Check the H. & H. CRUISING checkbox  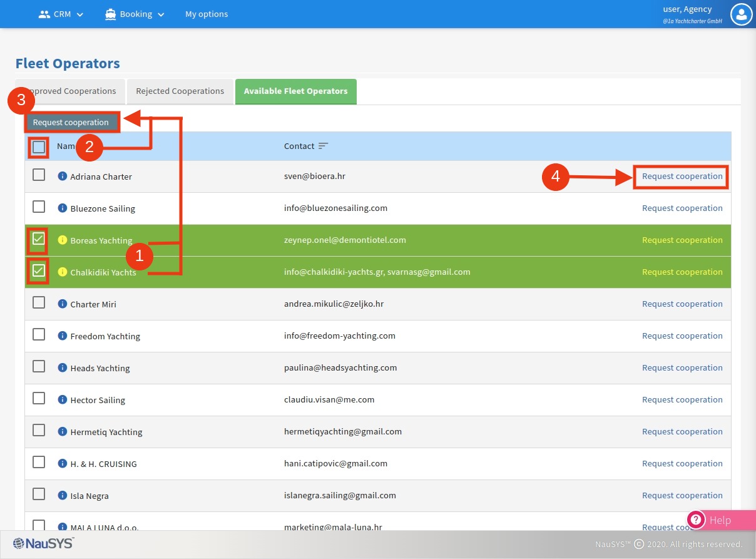[x=39, y=462]
